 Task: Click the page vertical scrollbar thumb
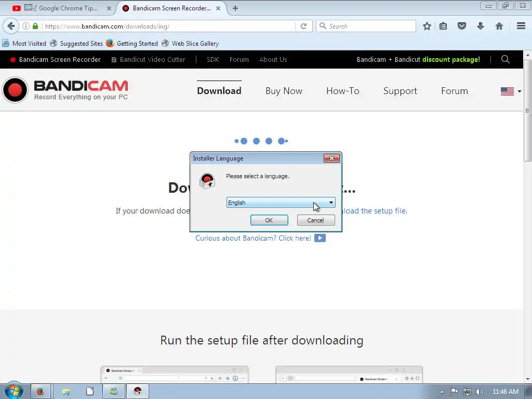pyautogui.click(x=527, y=110)
